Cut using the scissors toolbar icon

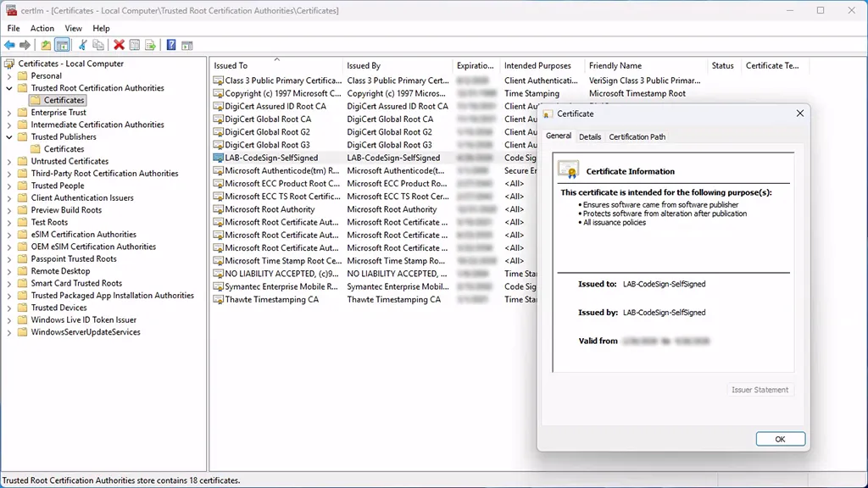[x=82, y=46]
